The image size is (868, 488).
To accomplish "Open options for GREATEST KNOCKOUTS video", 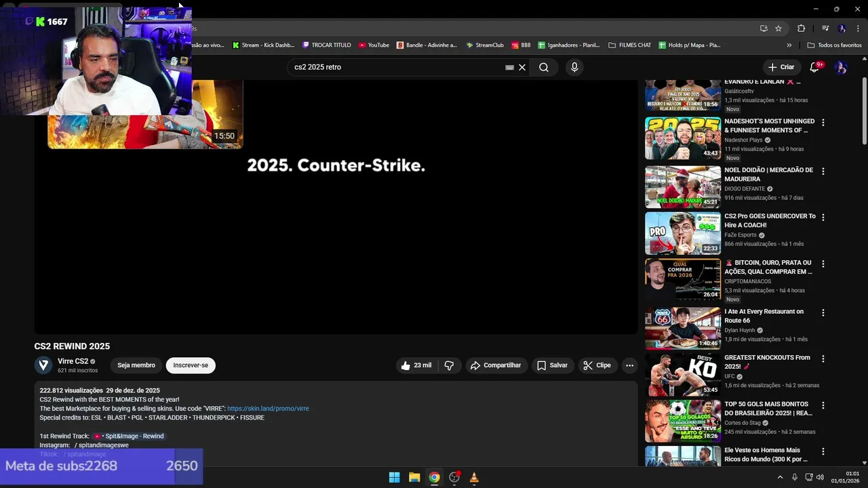I will point(823,359).
